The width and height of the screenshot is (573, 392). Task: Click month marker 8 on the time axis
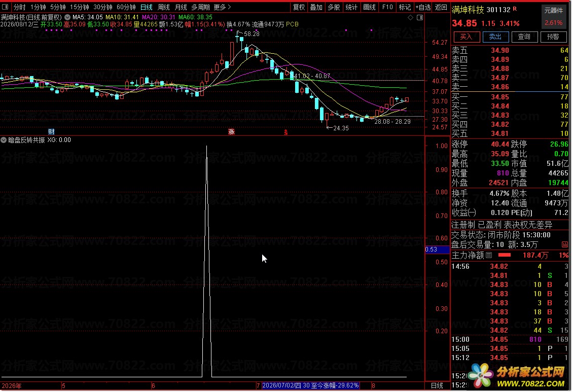[373, 386]
